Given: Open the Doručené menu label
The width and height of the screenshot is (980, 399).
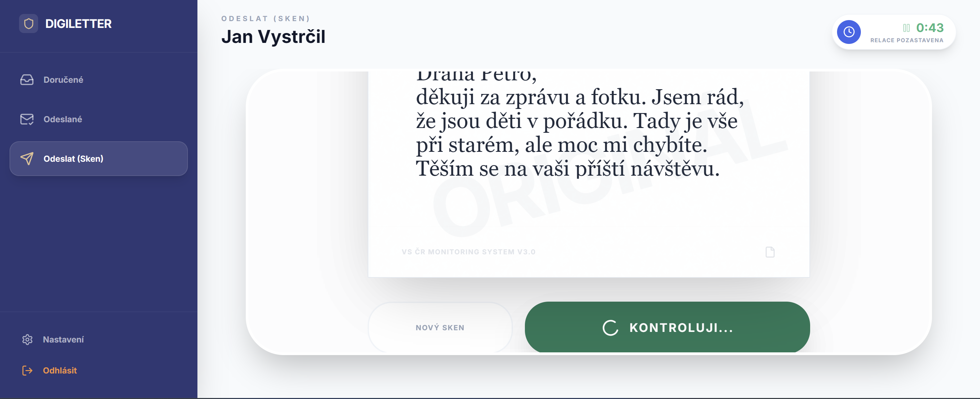Looking at the screenshot, I should click(x=63, y=80).
